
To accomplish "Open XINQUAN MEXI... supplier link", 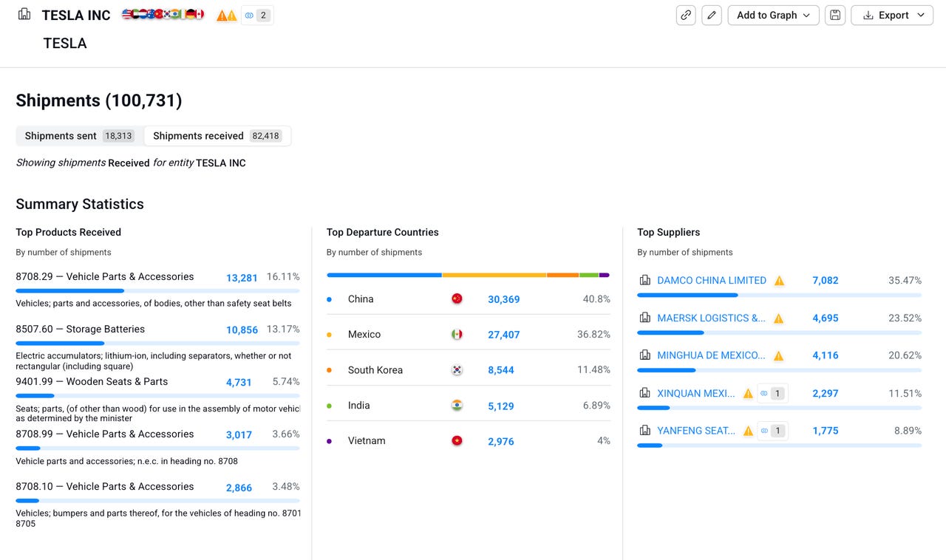I will [696, 393].
